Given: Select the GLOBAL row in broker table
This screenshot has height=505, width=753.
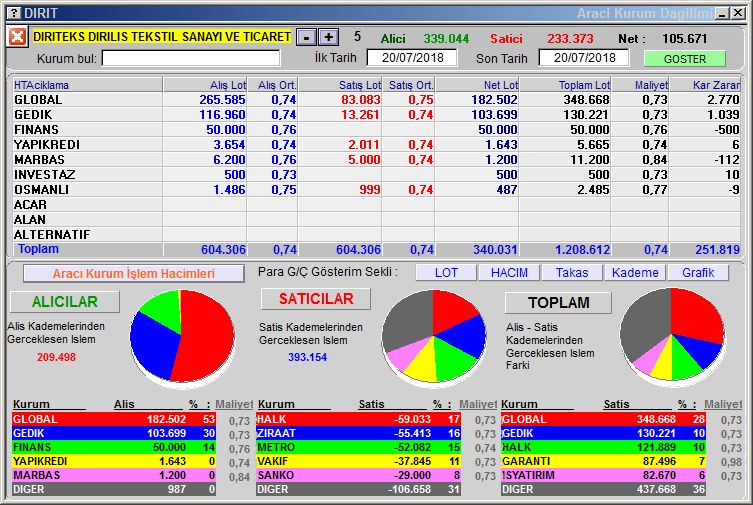Looking at the screenshot, I should 376,100.
